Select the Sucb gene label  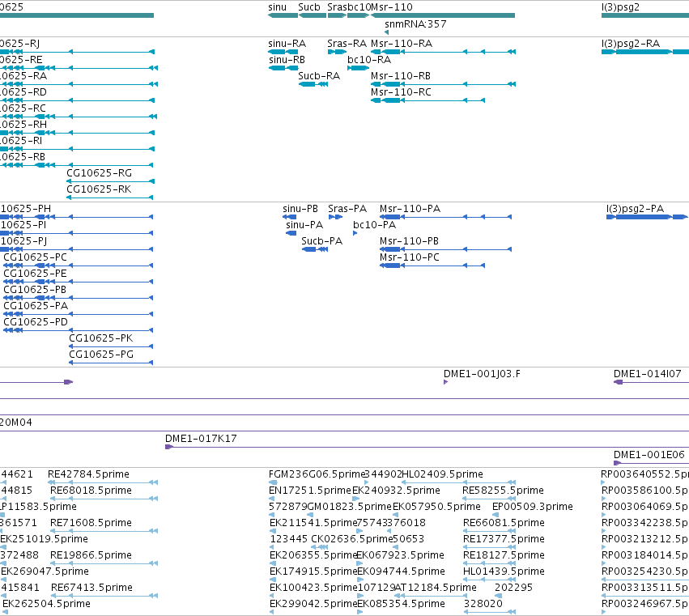click(309, 7)
